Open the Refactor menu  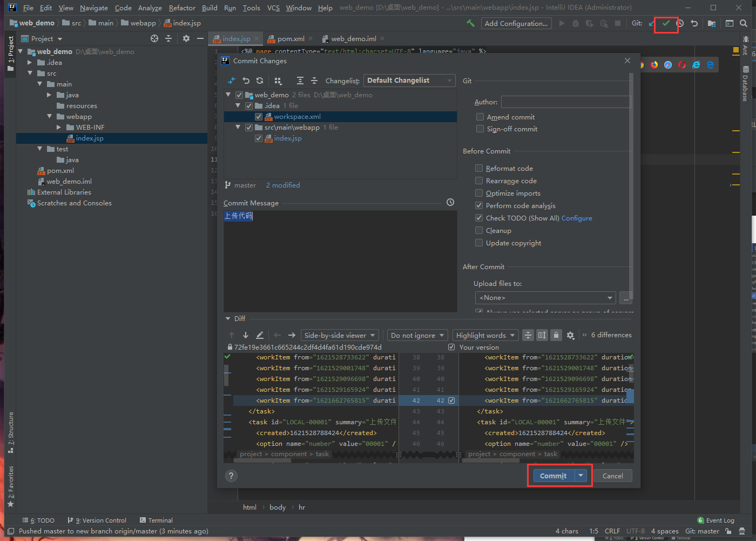point(182,8)
